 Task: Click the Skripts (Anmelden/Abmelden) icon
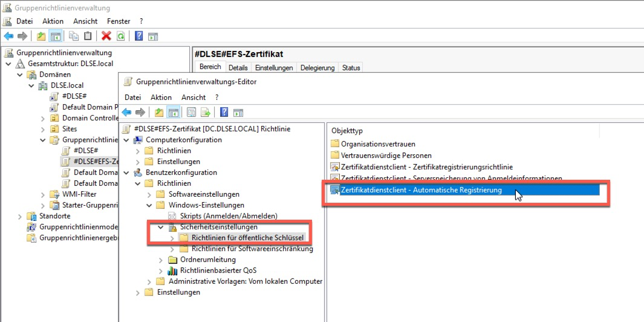(173, 216)
